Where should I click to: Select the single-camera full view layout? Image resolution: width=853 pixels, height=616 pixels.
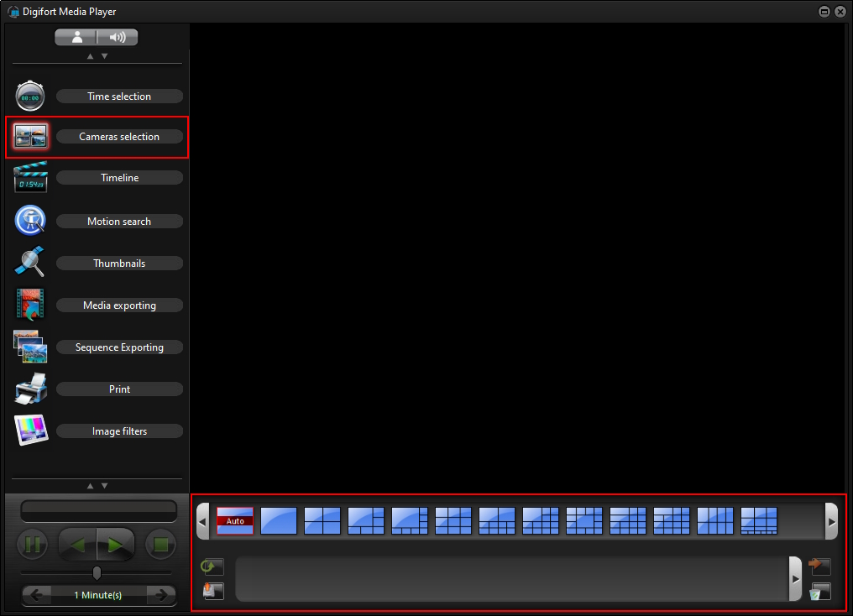[x=279, y=521]
